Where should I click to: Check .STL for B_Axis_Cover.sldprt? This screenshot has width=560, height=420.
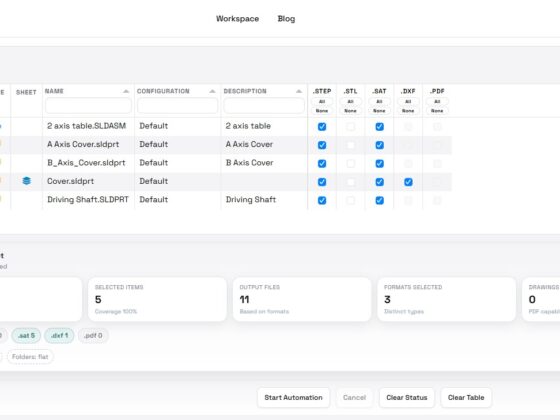pyautogui.click(x=351, y=164)
